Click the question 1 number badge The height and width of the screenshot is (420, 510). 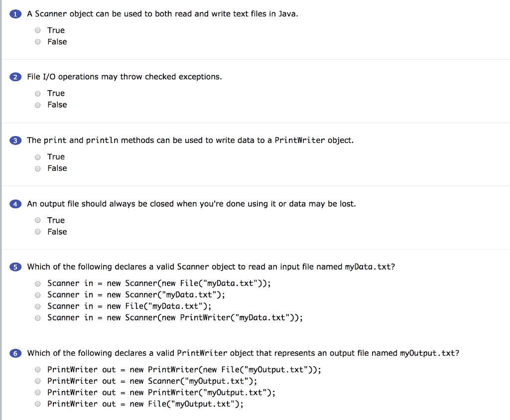15,13
